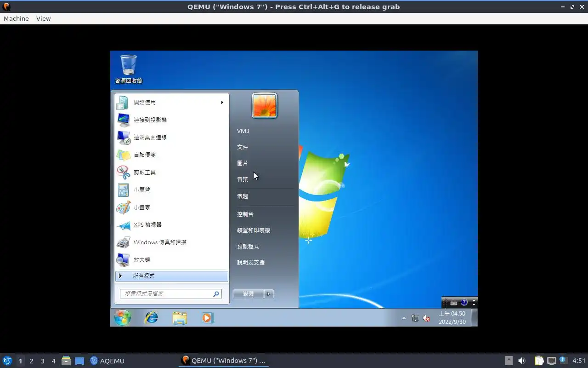Switch to AQEMU in host taskbar
Image resolution: width=588 pixels, height=368 pixels.
(x=107, y=361)
